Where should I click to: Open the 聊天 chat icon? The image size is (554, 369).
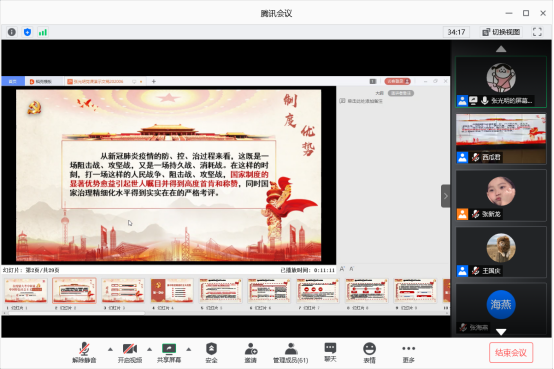click(x=330, y=352)
